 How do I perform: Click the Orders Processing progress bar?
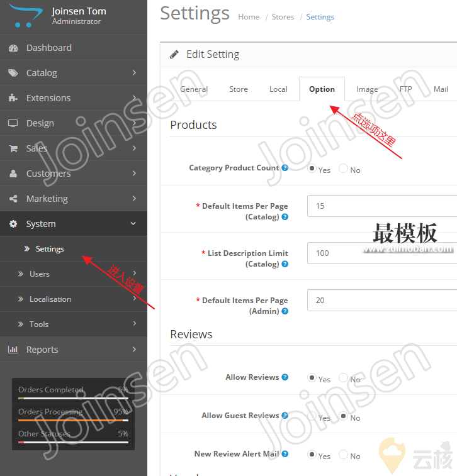coord(73,420)
